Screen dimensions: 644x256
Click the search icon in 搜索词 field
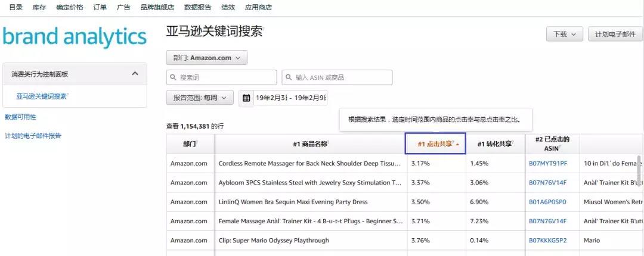pyautogui.click(x=174, y=77)
